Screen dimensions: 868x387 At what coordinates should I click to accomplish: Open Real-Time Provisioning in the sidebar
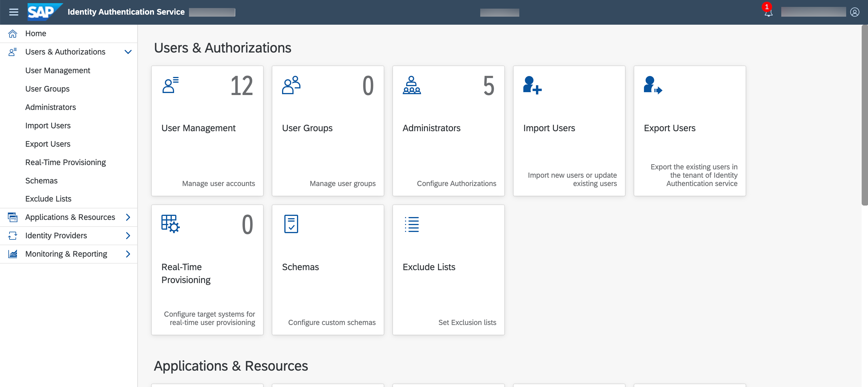(x=69, y=162)
